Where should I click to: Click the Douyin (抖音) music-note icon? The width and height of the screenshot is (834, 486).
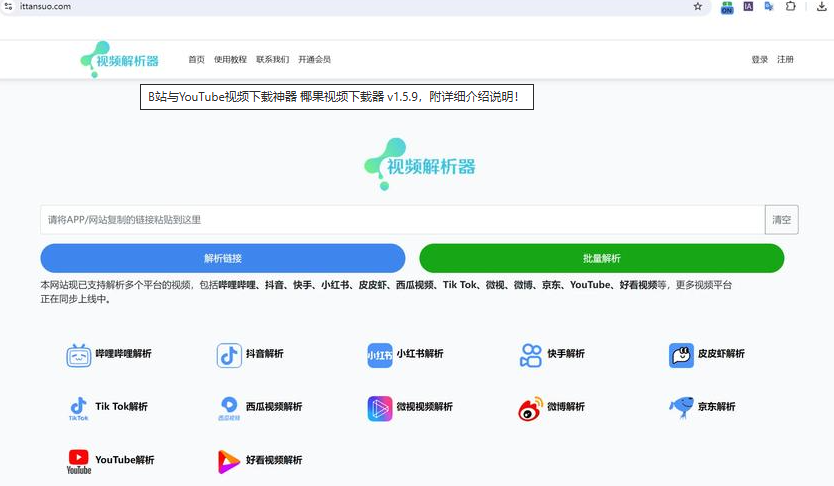pyautogui.click(x=229, y=355)
